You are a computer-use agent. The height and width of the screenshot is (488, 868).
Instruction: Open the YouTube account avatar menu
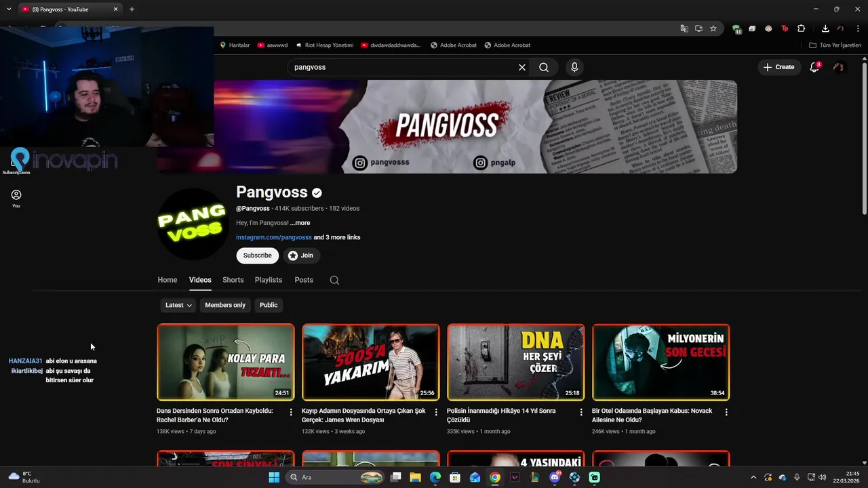click(x=839, y=67)
